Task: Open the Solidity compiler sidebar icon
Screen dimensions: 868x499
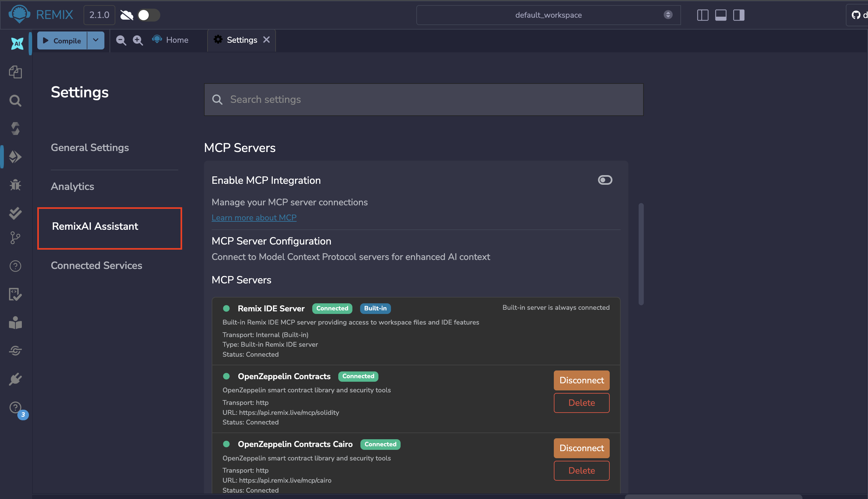Action: tap(15, 129)
